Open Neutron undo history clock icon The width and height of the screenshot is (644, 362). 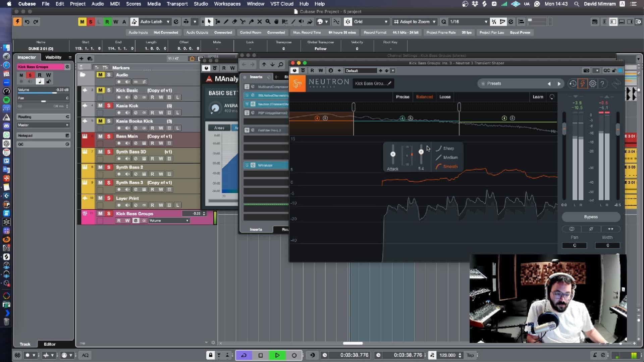573,83
